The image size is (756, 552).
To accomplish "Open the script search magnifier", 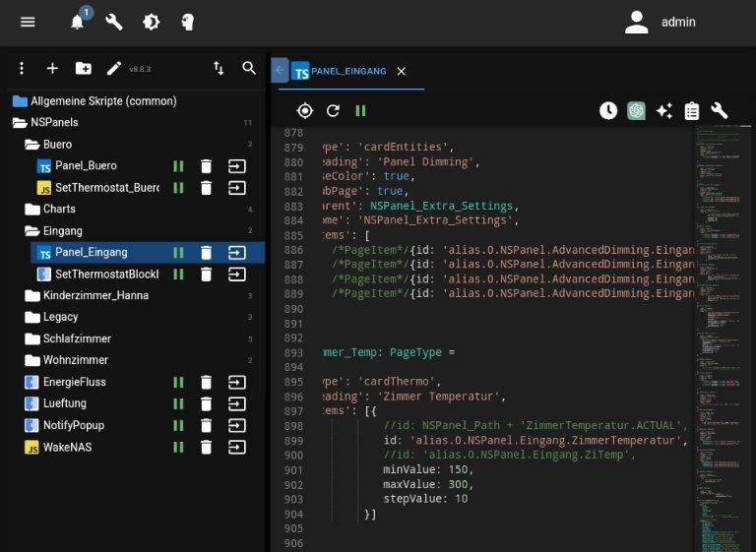I will coord(249,68).
